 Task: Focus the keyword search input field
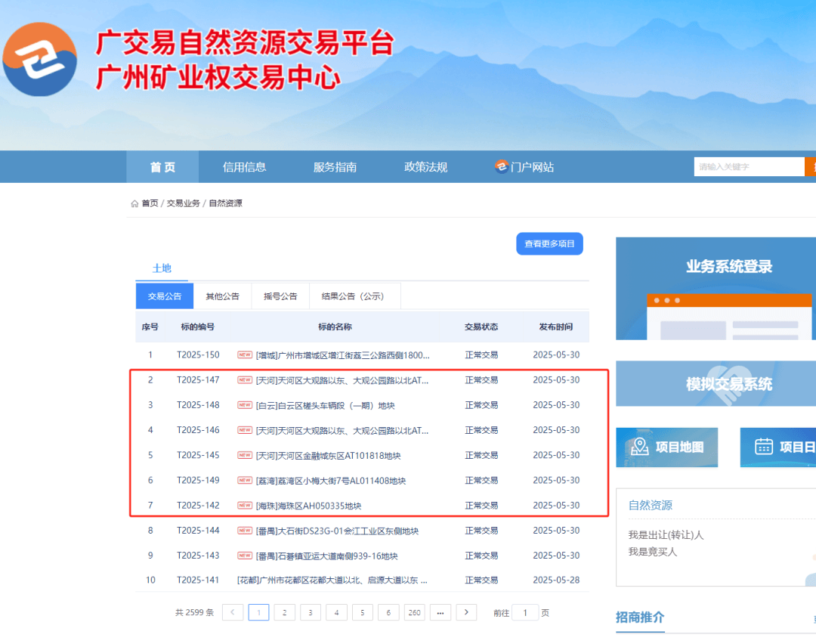point(749,166)
